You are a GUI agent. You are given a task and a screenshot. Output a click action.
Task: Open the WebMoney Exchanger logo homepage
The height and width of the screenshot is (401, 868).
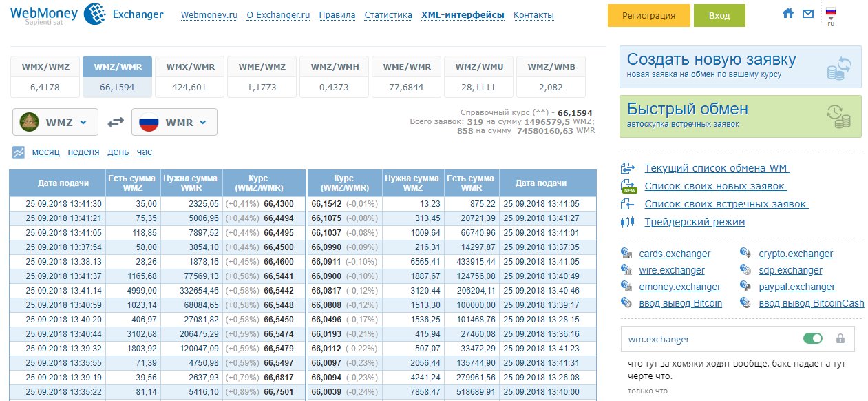click(x=87, y=14)
